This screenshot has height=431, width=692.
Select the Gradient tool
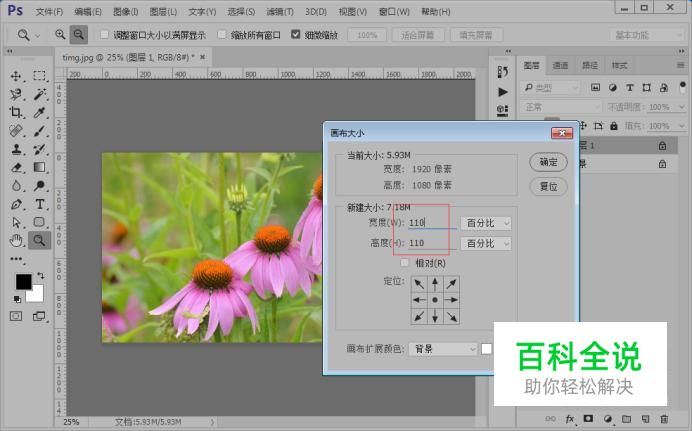coord(39,167)
